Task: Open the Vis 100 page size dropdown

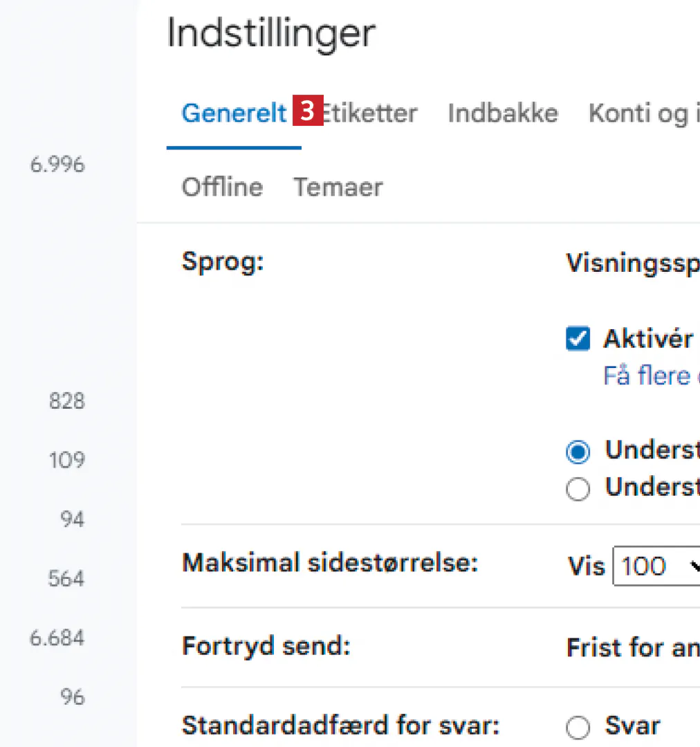Action: pyautogui.click(x=657, y=567)
